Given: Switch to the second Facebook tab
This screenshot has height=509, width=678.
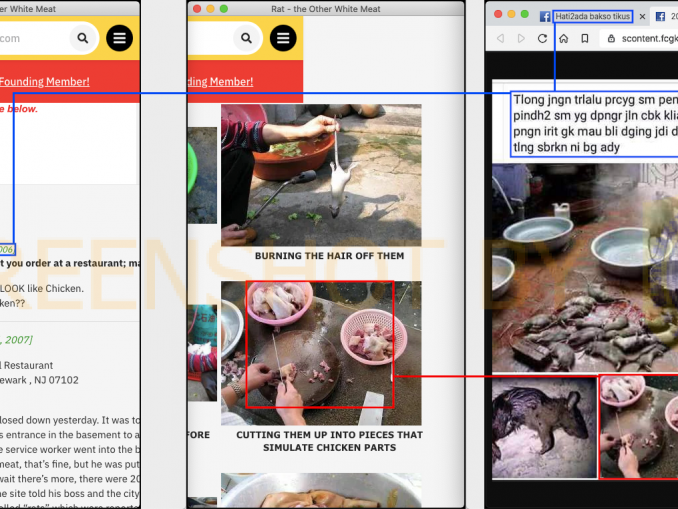Looking at the screenshot, I should tap(666, 16).
